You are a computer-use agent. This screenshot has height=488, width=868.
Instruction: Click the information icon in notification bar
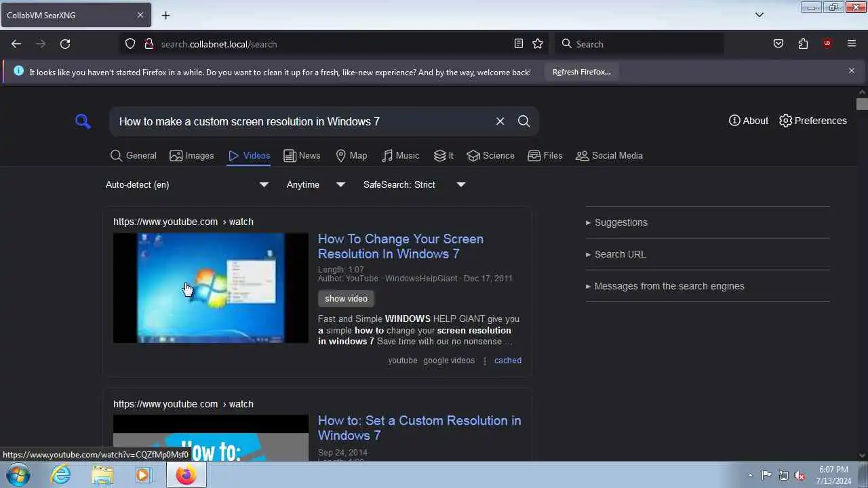click(x=18, y=70)
